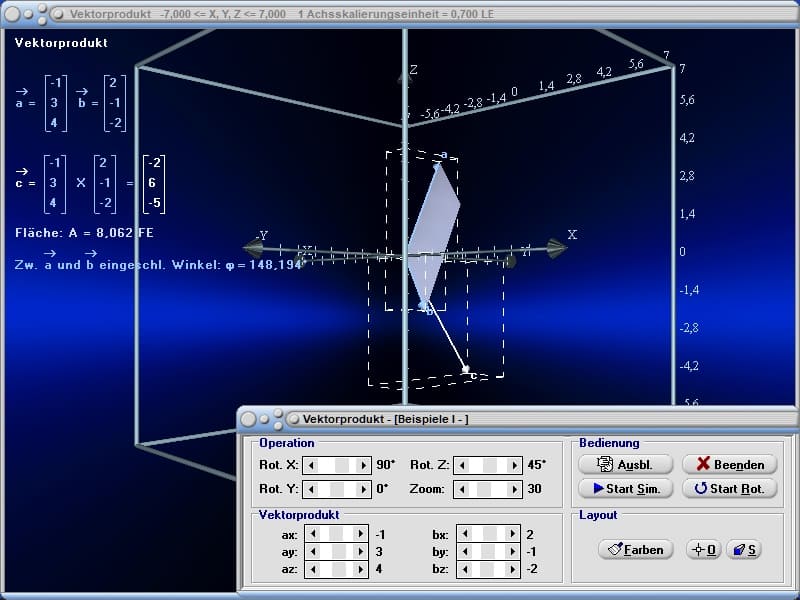Viewport: 800px width, 600px height.
Task: Increase Zoom with right arrow
Action: [514, 489]
